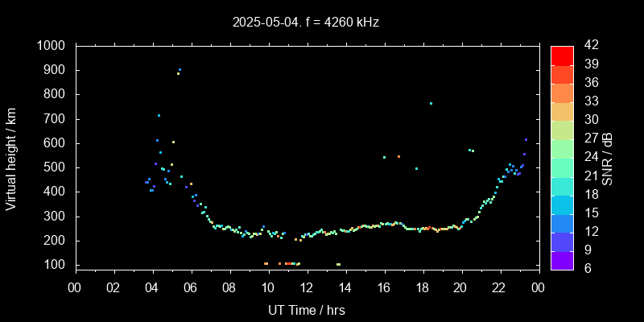Click the isolated data point near 760 km

(x=431, y=103)
